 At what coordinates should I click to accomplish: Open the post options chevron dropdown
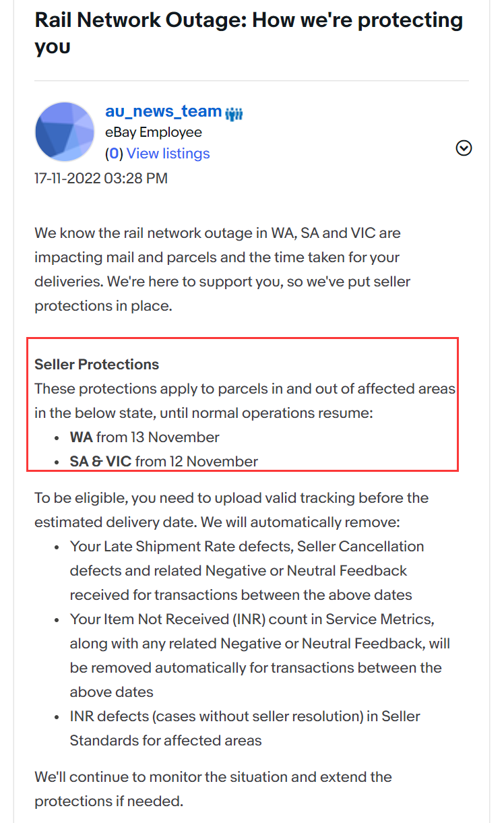[x=464, y=148]
